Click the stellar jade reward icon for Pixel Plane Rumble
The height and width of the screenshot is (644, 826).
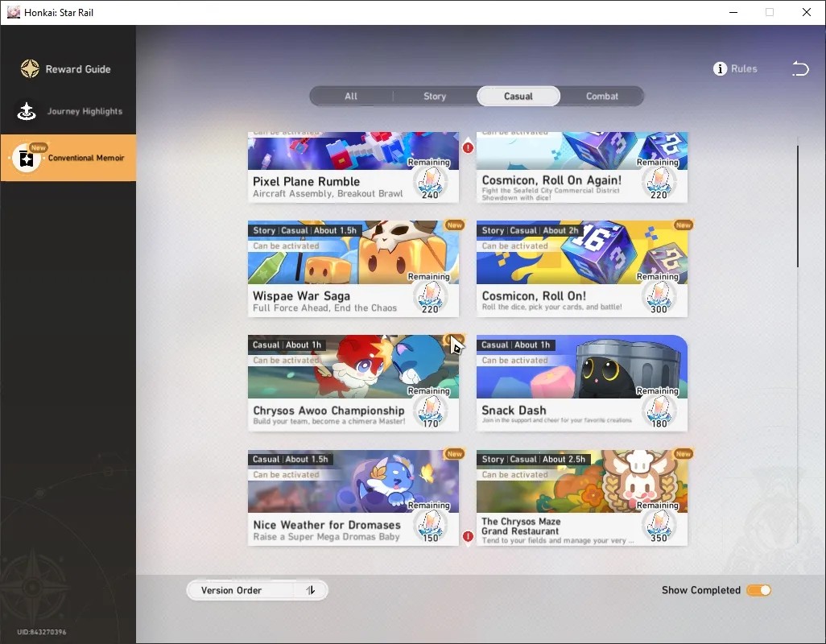tap(431, 182)
